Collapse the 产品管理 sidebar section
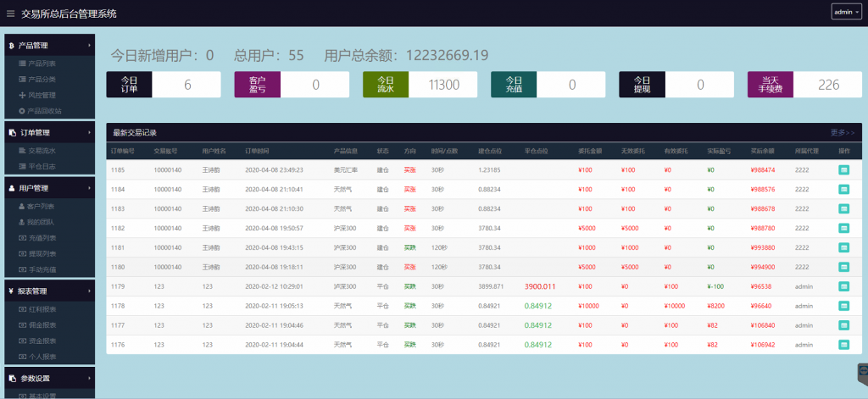Image resolution: width=868 pixels, height=399 pixels. 47,45
